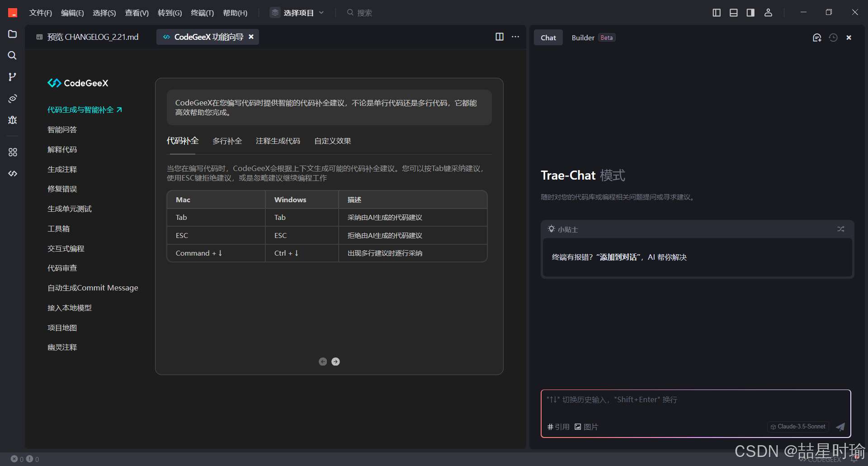
Task: Switch to 预览 CHANGELOG_2.21.md tab
Action: (x=88, y=37)
